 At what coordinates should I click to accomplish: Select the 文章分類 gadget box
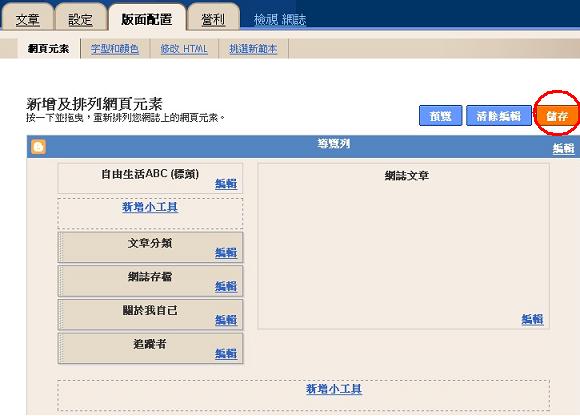[x=151, y=247]
